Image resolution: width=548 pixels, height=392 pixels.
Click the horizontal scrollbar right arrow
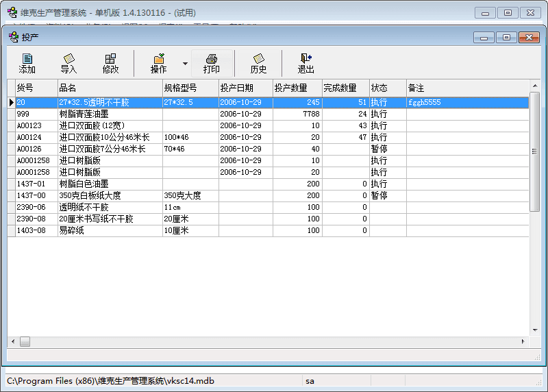[x=524, y=341]
